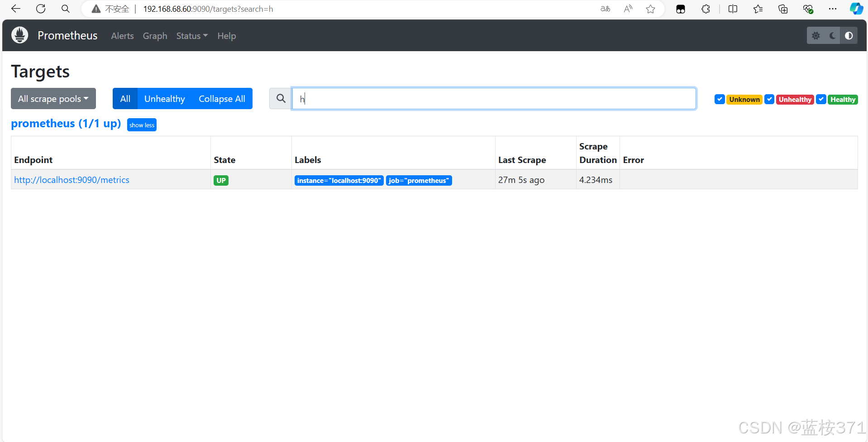Open the favorites list icon
The width and height of the screenshot is (868, 442).
click(x=758, y=9)
